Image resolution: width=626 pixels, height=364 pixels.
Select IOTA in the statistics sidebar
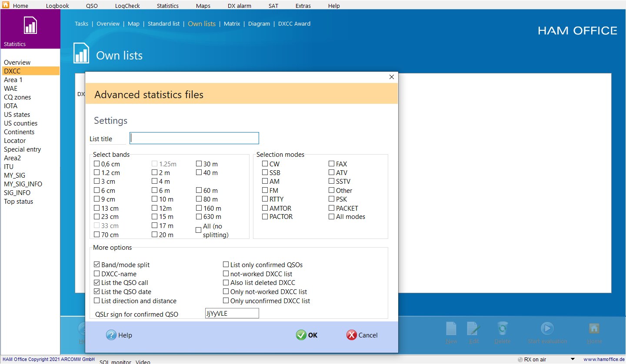[30, 106]
